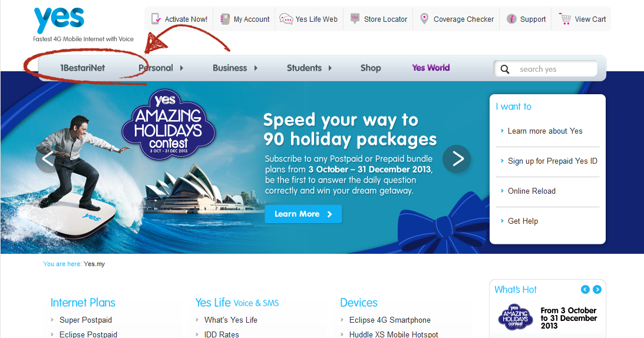
Task: Show the next banner slide arrow
Action: pyautogui.click(x=457, y=159)
